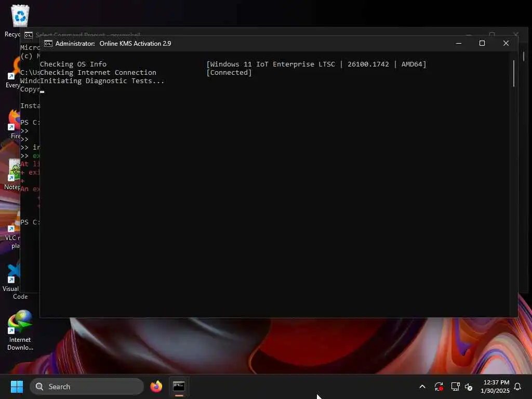The width and height of the screenshot is (532, 399).
Task: Open the muted volume tray icon
Action: click(469, 387)
